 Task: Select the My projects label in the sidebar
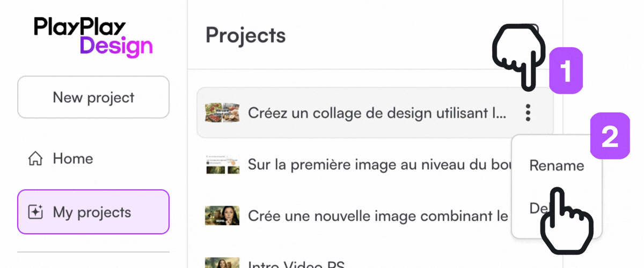pyautogui.click(x=92, y=212)
